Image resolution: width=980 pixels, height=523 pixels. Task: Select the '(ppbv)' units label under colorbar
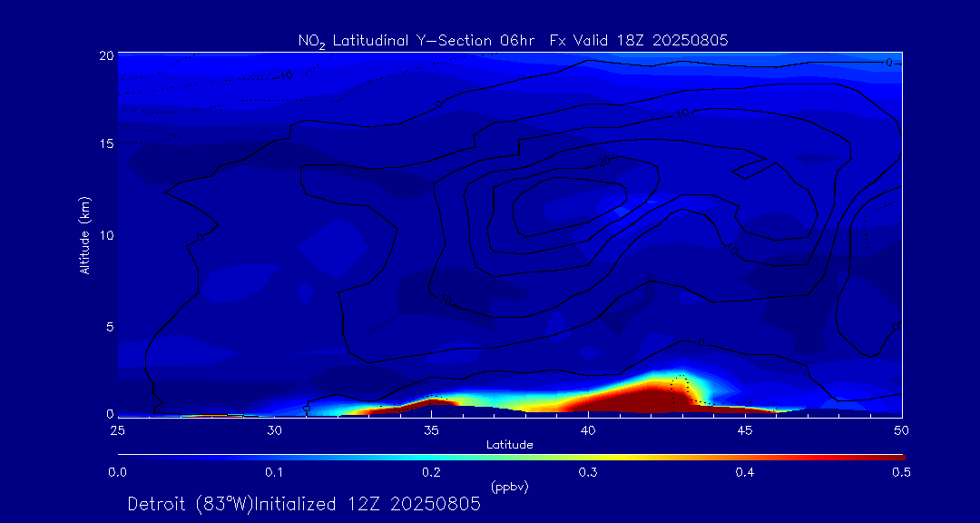tap(509, 487)
